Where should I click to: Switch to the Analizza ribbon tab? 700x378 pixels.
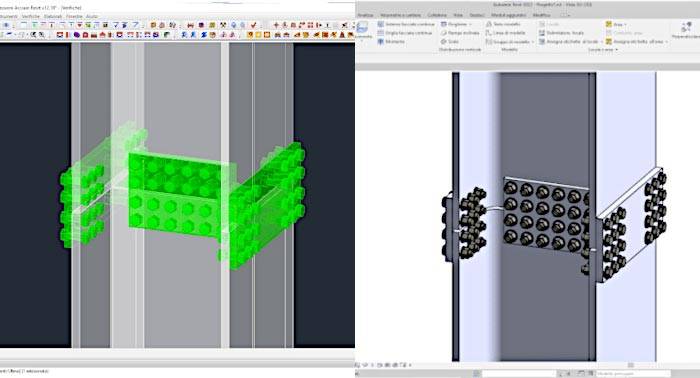(365, 15)
